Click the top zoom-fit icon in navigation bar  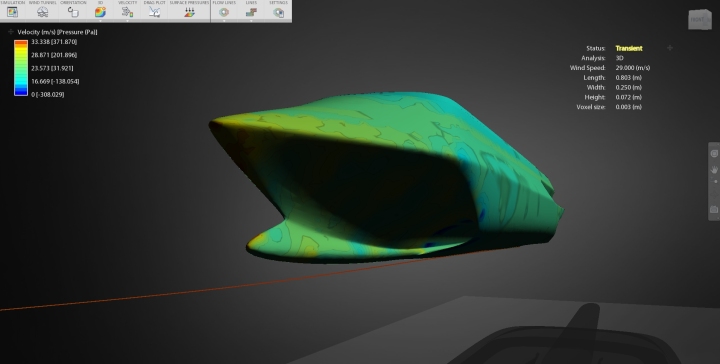tap(714, 154)
